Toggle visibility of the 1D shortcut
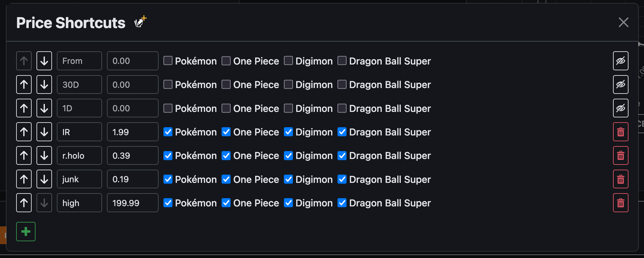The image size is (644, 258). point(620,108)
